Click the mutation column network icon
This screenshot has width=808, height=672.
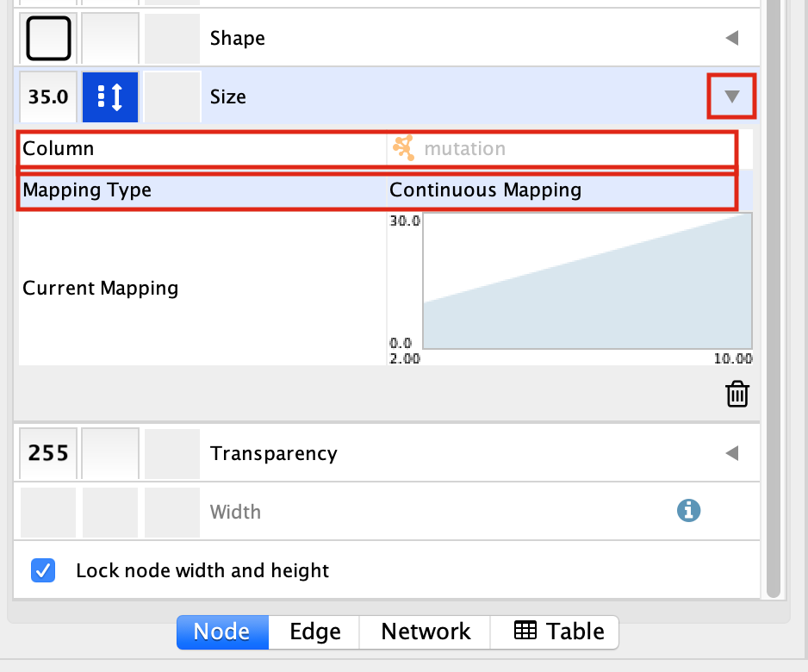(403, 148)
